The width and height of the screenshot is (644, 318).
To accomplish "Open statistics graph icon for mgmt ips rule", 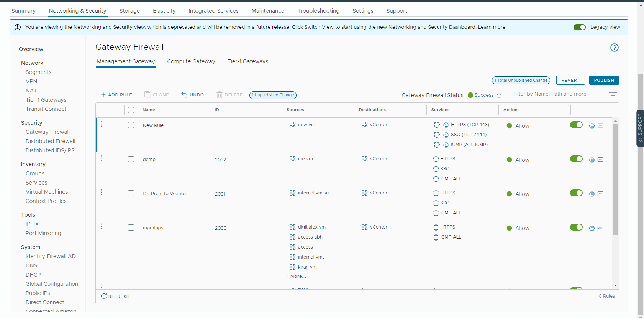I will (x=600, y=228).
